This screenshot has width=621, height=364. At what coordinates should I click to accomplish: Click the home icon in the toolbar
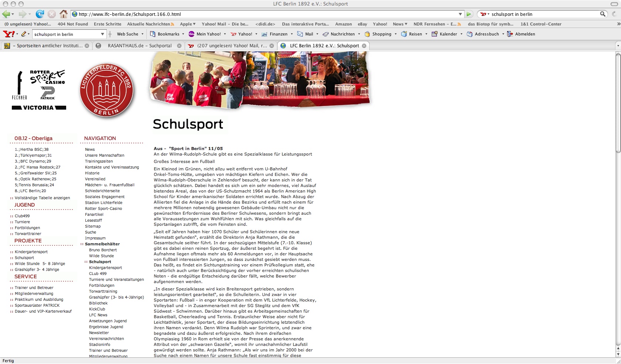(x=64, y=14)
